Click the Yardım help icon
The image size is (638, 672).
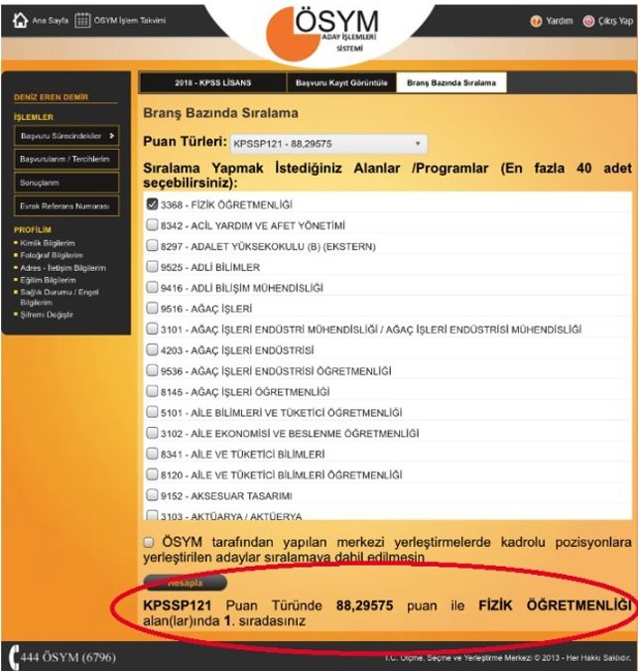(537, 20)
